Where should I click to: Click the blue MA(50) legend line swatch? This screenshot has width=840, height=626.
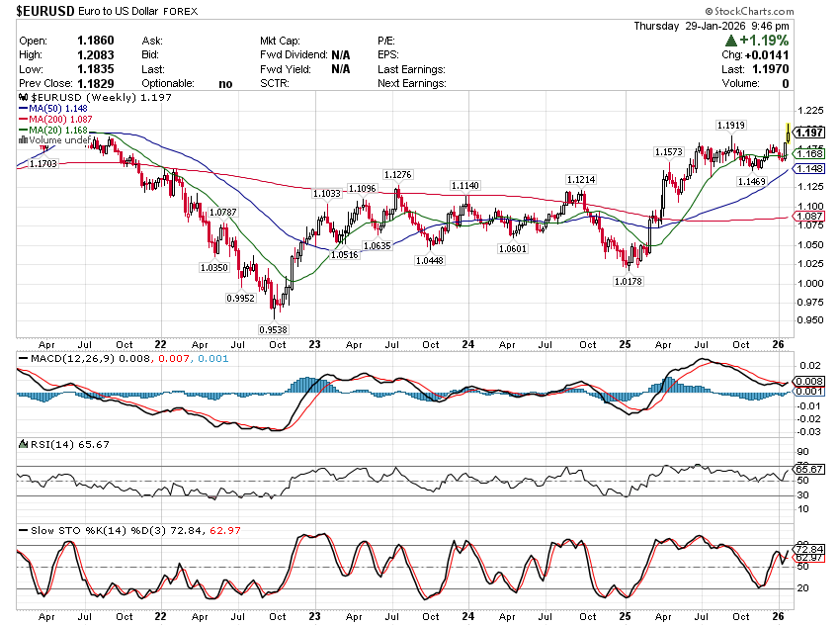click(23, 110)
